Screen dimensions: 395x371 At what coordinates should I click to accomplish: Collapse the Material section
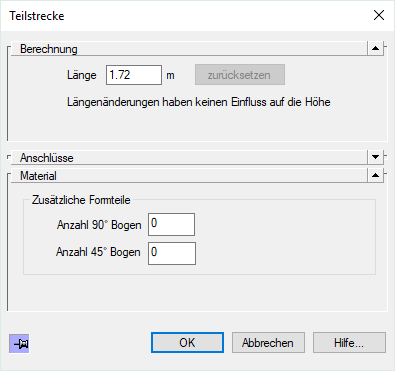(376, 175)
